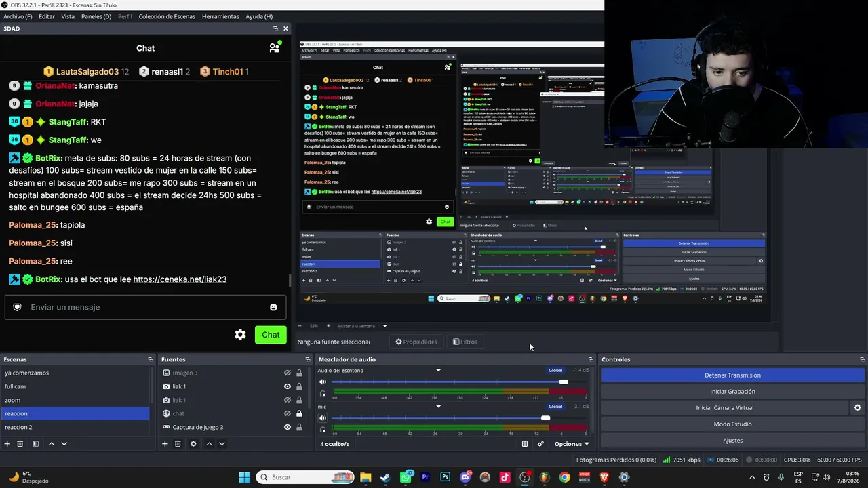
Task: Move source down arrow in Fuentes
Action: (222, 444)
